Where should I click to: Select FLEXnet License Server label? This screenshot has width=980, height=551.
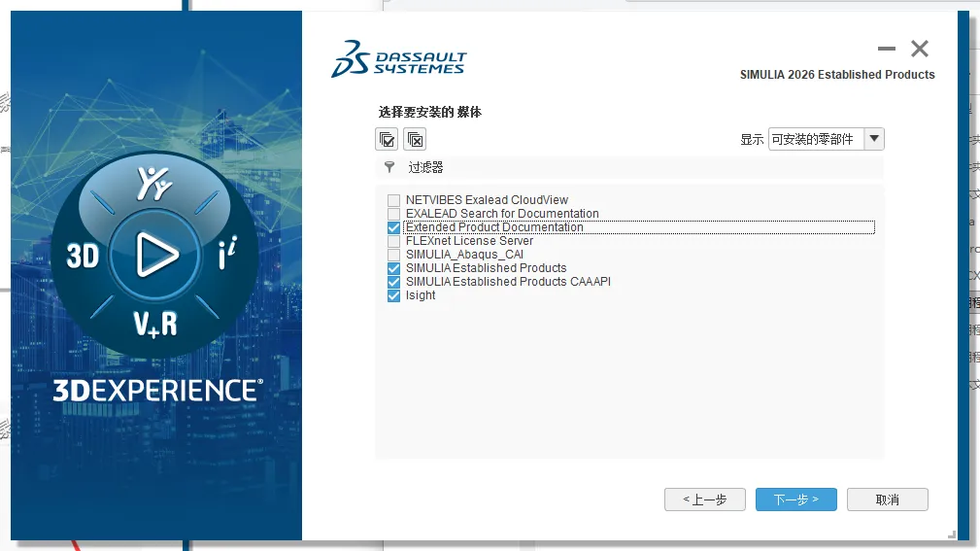tap(469, 241)
